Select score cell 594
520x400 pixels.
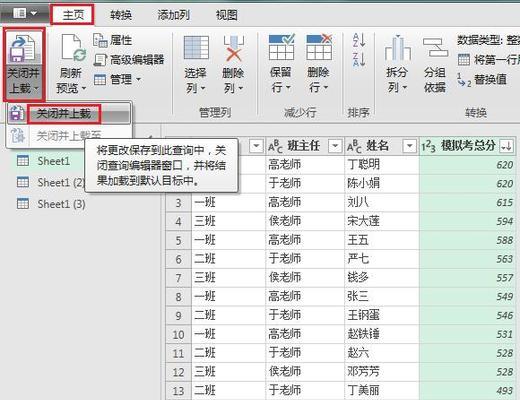pos(468,221)
